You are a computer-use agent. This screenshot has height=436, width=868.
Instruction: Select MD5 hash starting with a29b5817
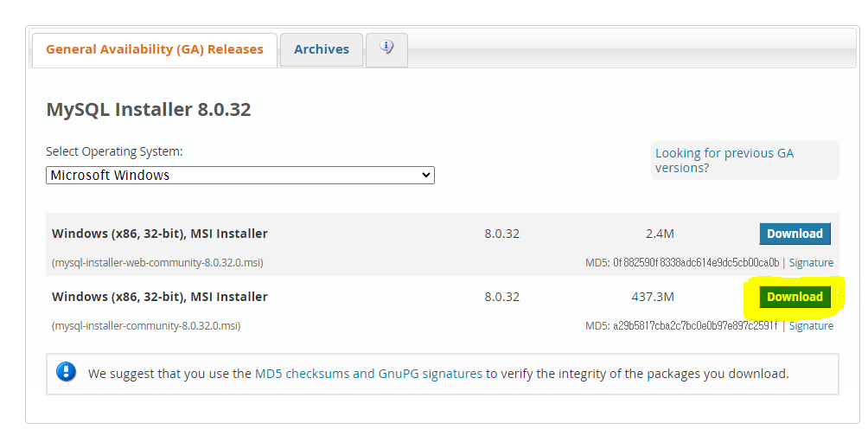[695, 326]
